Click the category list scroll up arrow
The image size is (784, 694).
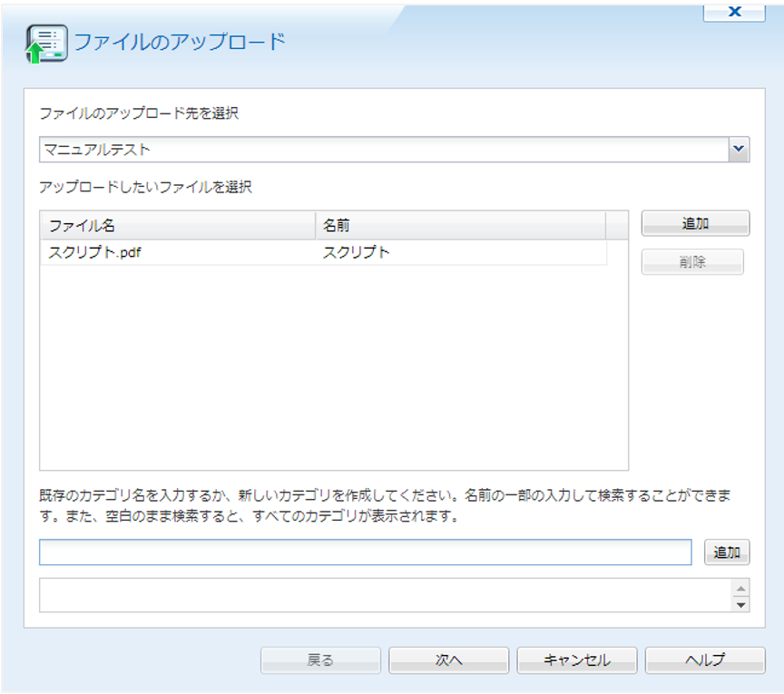pos(740,588)
